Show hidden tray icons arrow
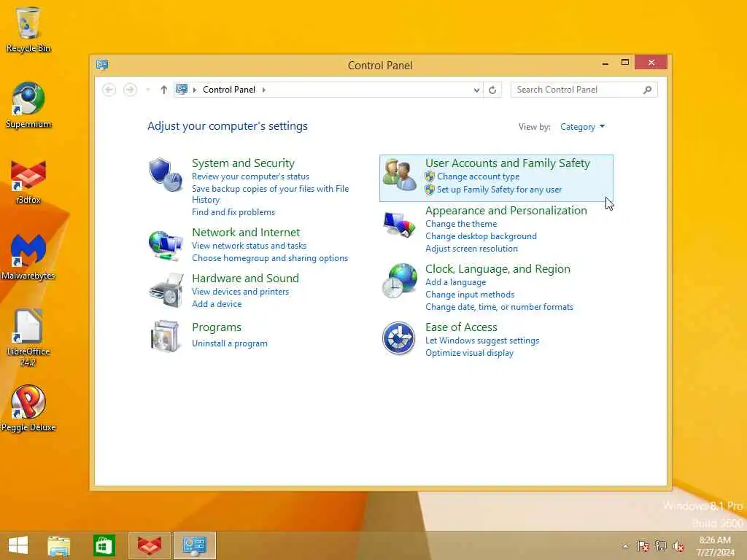This screenshot has width=747, height=560. coord(625,546)
